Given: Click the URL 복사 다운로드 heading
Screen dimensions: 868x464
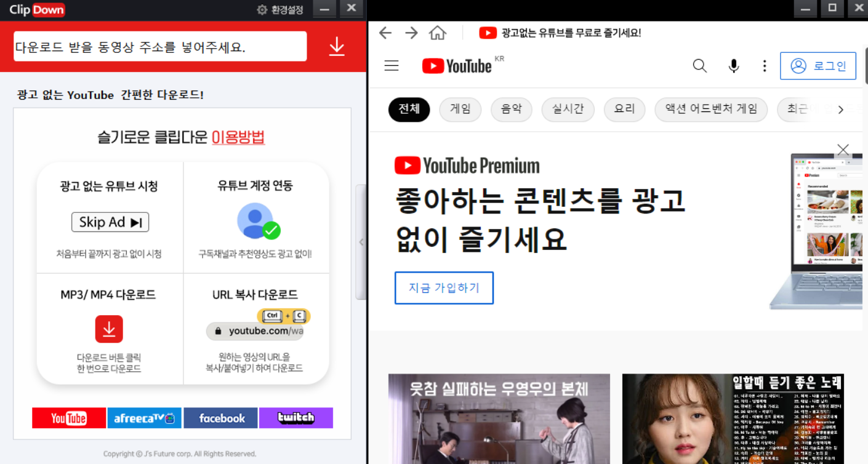Looking at the screenshot, I should coord(255,295).
